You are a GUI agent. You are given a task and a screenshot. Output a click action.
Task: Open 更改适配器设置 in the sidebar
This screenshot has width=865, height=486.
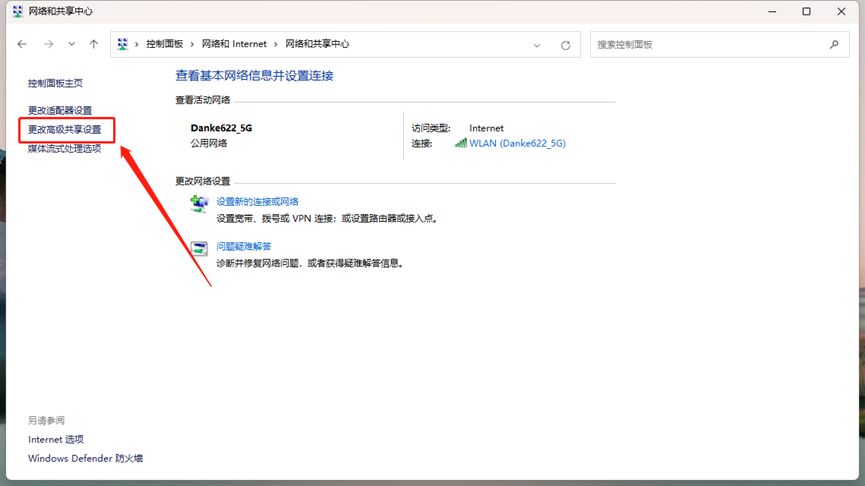[60, 110]
